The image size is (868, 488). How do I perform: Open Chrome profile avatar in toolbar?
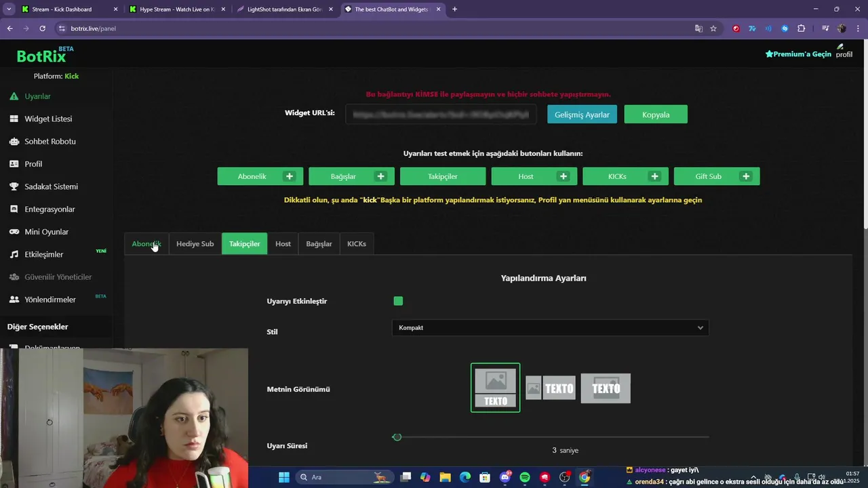(842, 28)
